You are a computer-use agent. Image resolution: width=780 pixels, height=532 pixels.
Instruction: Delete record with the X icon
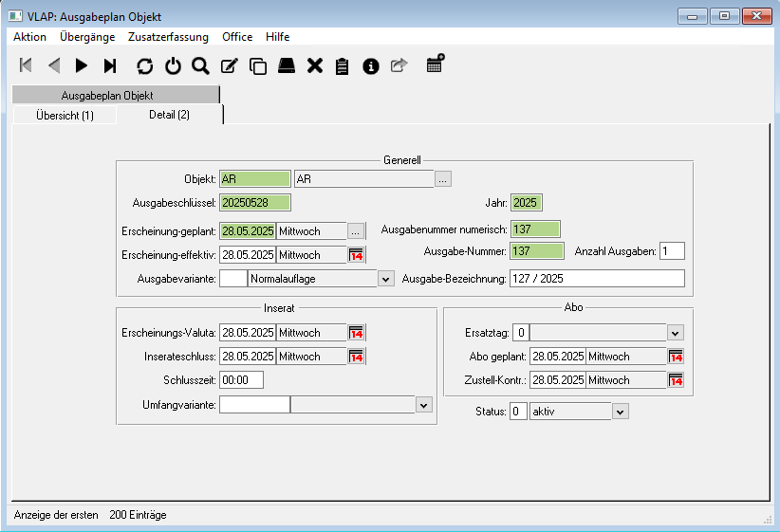coord(315,65)
